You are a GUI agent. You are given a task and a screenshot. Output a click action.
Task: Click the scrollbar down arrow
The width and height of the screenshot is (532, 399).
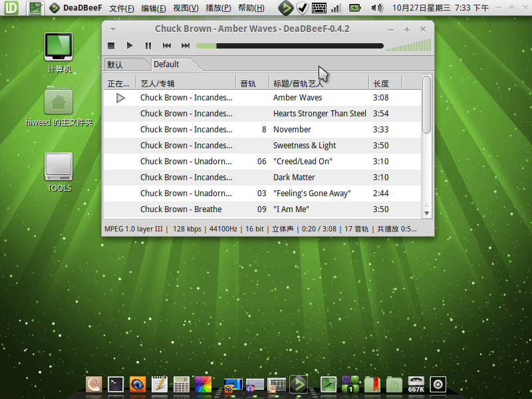point(426,213)
